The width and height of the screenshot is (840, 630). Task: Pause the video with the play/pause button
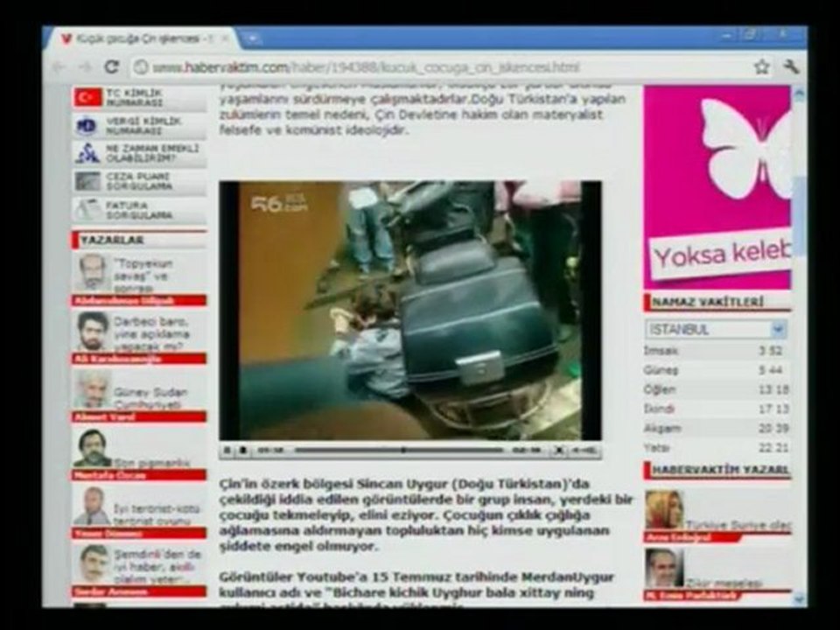227,451
